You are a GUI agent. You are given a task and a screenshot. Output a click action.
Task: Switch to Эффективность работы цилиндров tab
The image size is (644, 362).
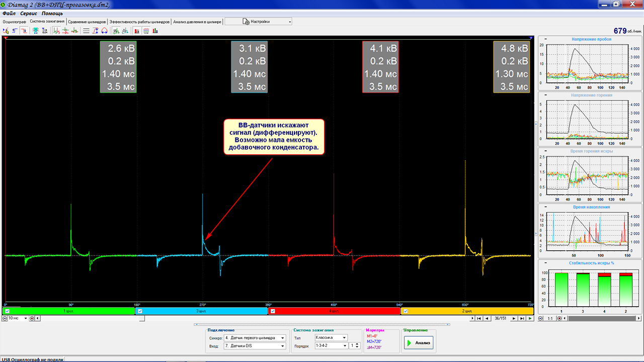pos(139,22)
